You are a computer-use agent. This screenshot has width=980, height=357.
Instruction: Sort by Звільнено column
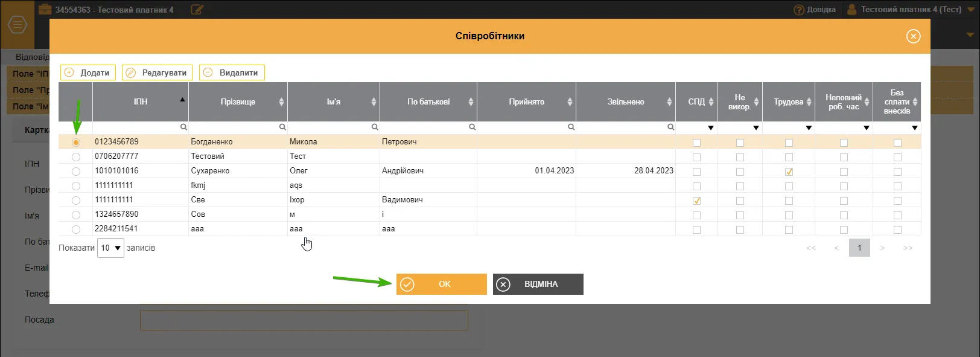(x=669, y=102)
